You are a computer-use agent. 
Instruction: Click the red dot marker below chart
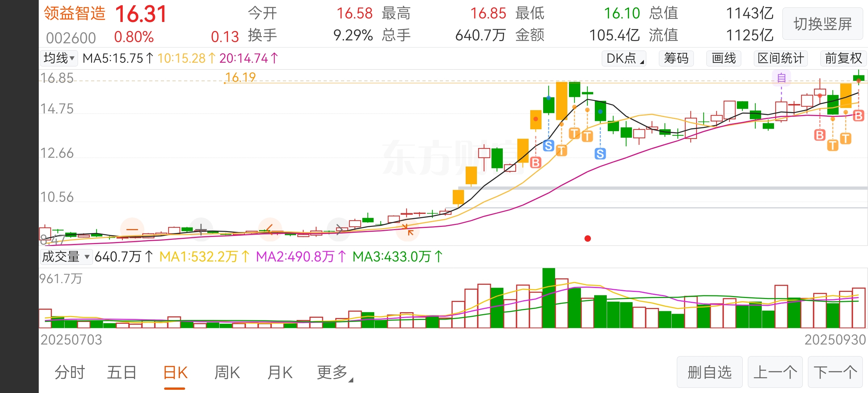click(x=588, y=239)
